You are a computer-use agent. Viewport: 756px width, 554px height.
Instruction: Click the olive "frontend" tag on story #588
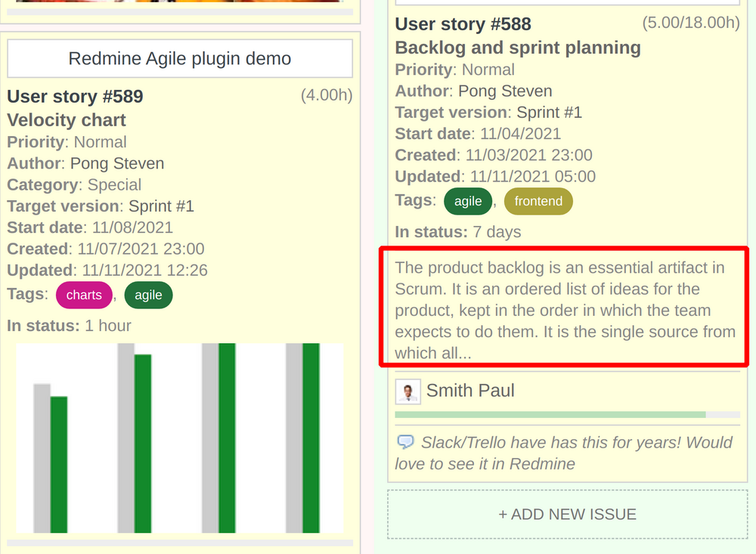click(x=538, y=201)
